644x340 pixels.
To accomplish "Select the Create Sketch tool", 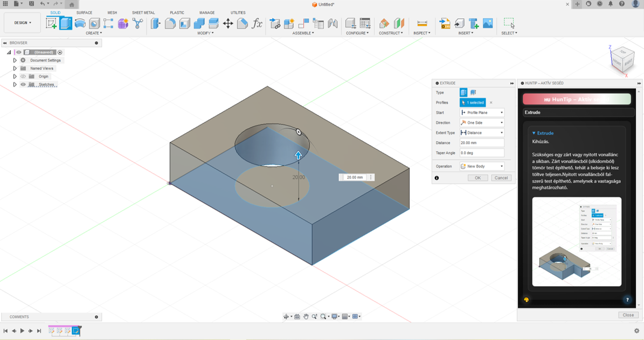I will click(52, 23).
